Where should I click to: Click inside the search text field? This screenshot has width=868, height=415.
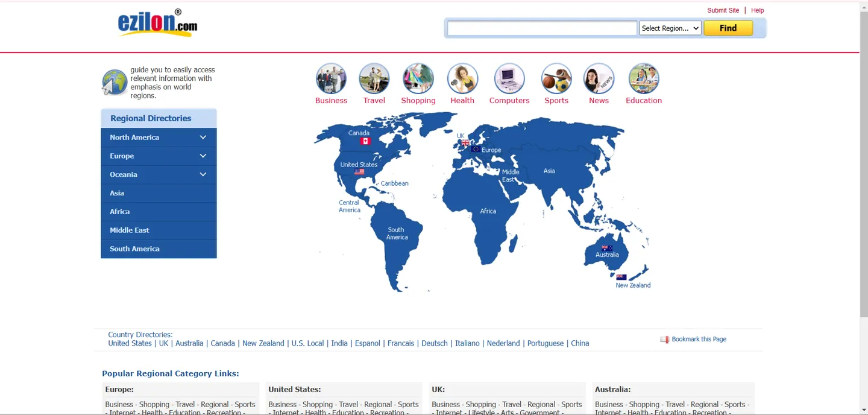542,28
